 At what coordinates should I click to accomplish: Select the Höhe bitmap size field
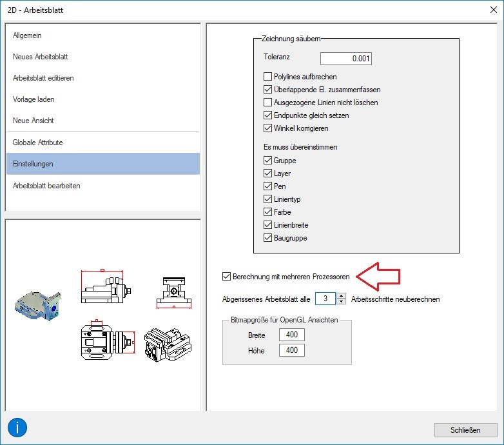(x=291, y=350)
